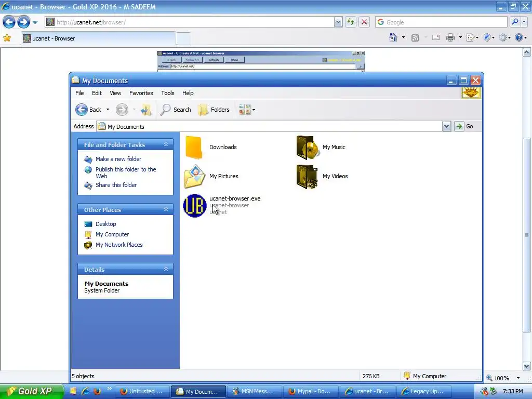Open the Views dropdown arrow in My Documents

tap(254, 110)
